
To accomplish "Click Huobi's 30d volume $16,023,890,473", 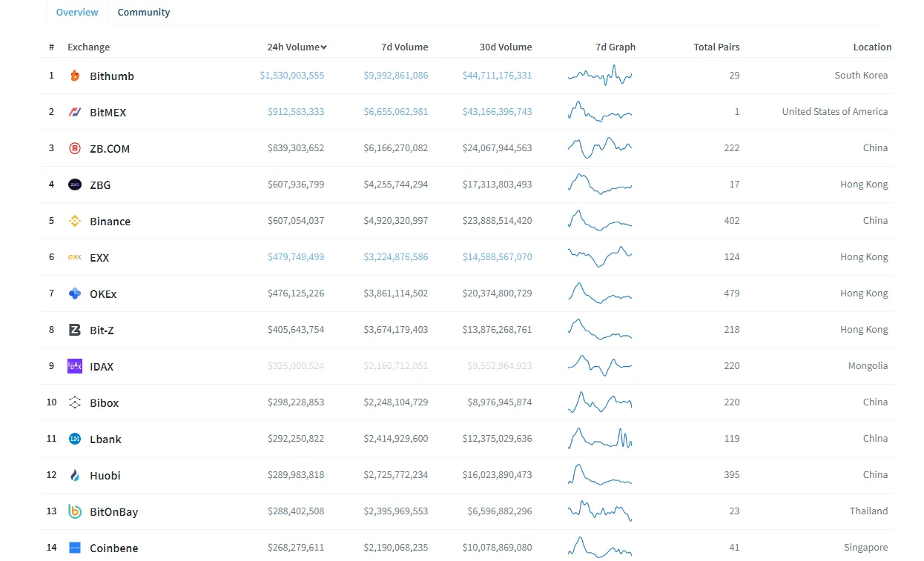I will 497,474.
